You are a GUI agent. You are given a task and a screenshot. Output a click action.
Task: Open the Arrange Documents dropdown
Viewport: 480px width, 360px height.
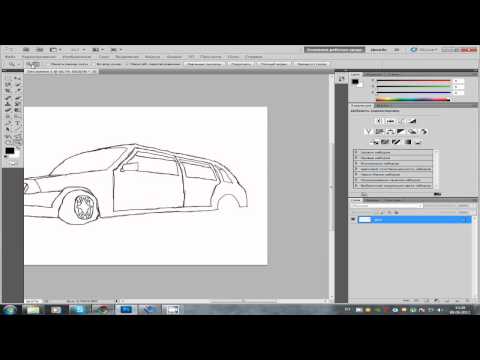point(98,50)
